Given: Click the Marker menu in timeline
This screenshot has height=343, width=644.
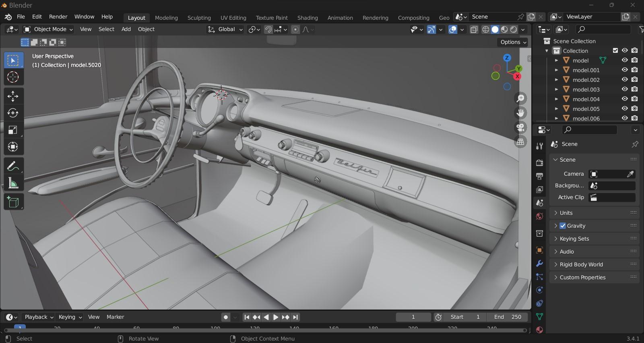Looking at the screenshot, I should pos(115,317).
